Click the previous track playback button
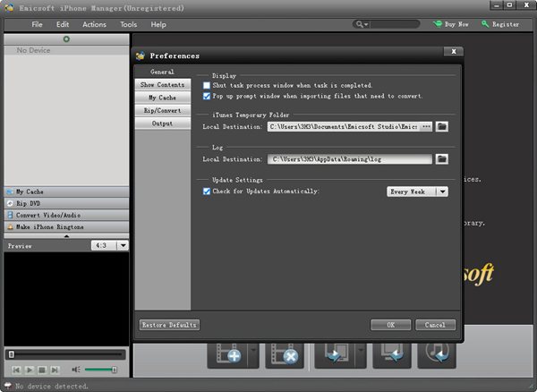The width and height of the screenshot is (537, 392). point(16,370)
